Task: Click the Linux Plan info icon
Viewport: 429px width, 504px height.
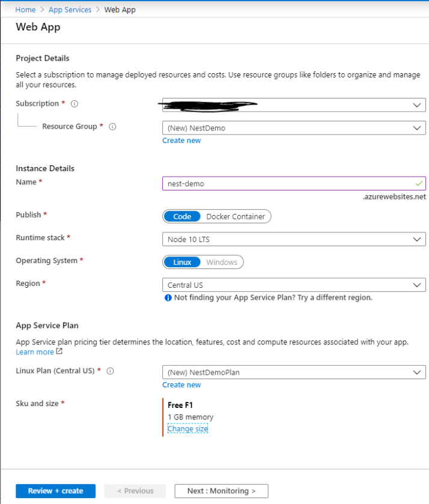Action: tap(111, 371)
